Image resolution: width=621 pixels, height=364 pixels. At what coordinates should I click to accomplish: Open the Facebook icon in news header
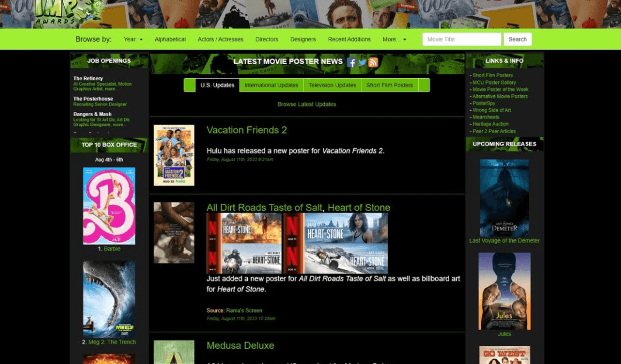tap(351, 62)
